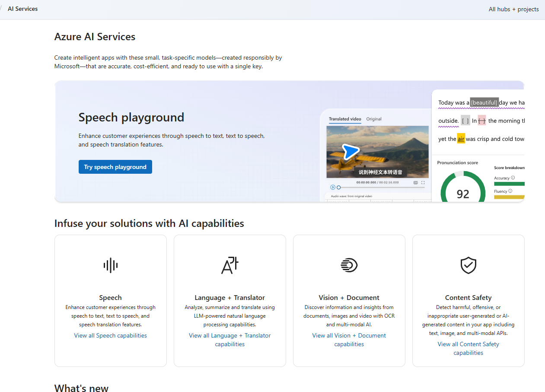Click the Vision + Document card title
The width and height of the screenshot is (545, 392).
click(x=349, y=297)
